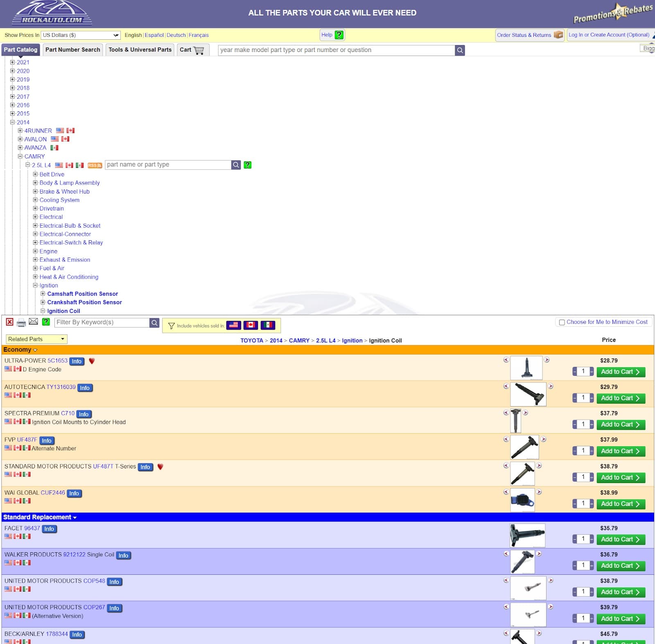Image resolution: width=655 pixels, height=644 pixels.
Task: Close the parts listing with red X
Action: pos(9,322)
